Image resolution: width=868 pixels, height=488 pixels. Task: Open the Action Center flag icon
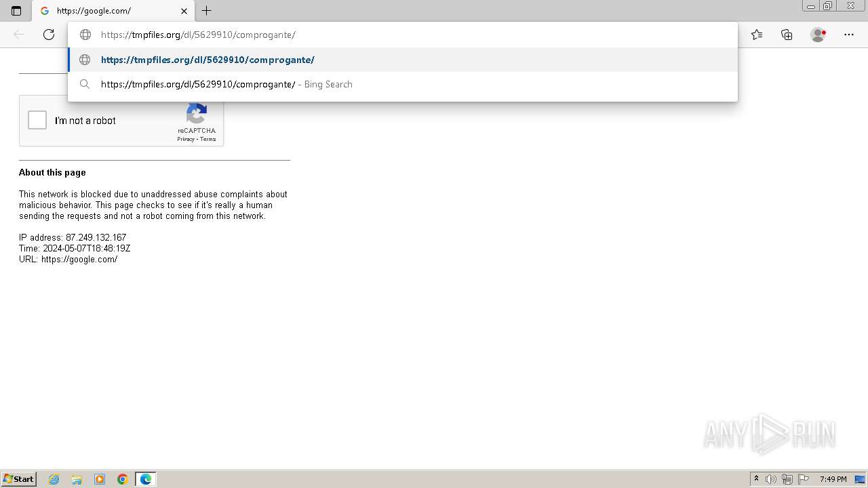click(x=804, y=479)
